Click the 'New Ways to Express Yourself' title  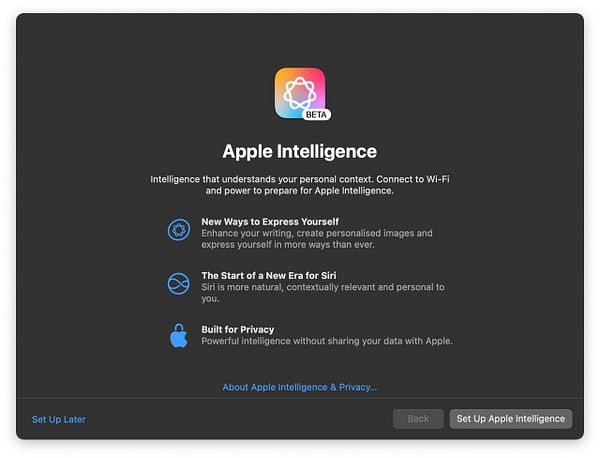tap(270, 222)
